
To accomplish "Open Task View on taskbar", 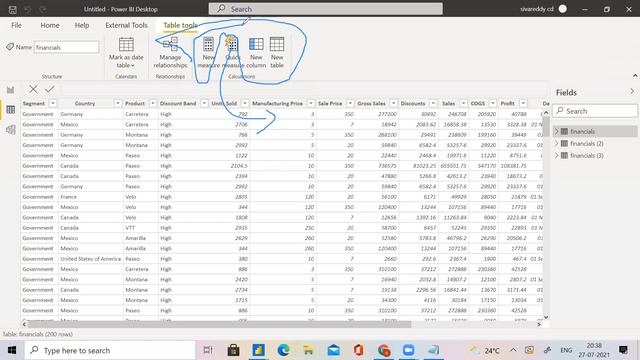I will (208, 350).
